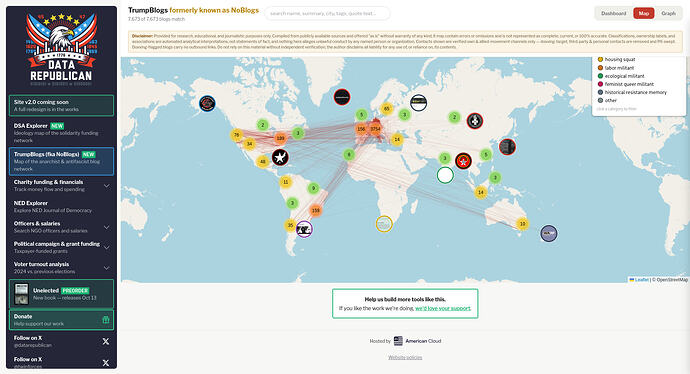The image size is (690, 374).
Task: Click the X icon beside @datarepublican
Action: [106, 341]
